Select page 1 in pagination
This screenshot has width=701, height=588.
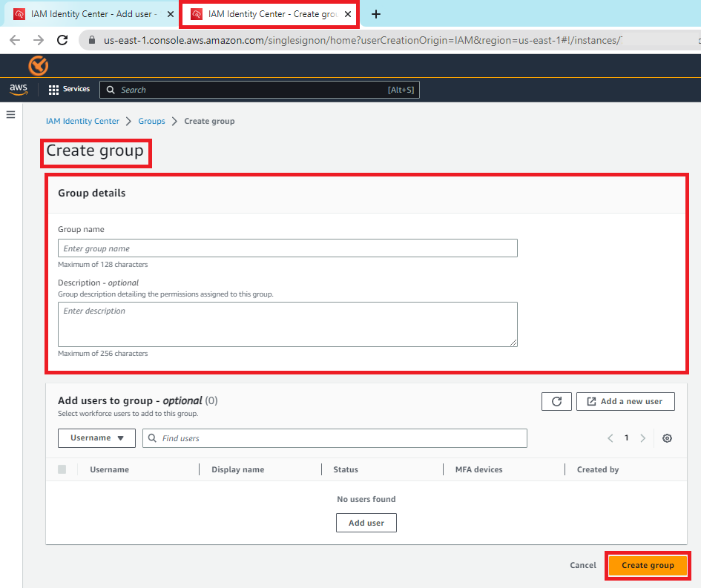pos(626,438)
